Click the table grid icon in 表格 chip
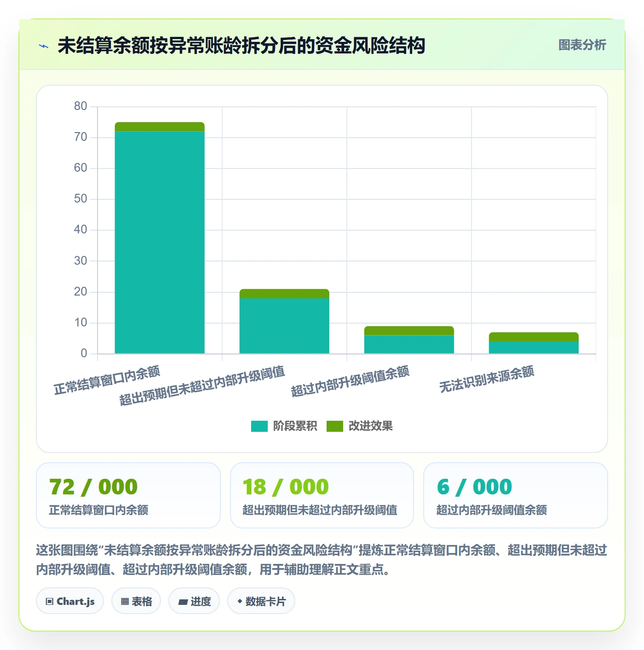 coord(125,601)
